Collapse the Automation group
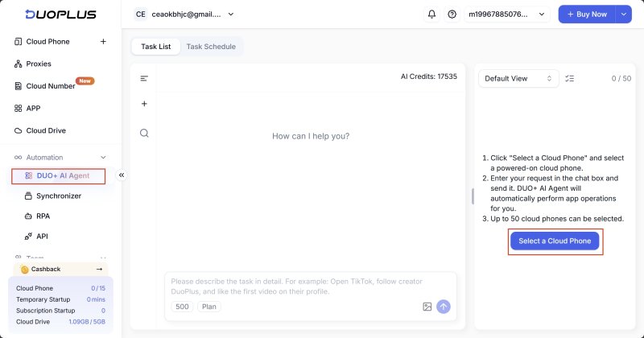This screenshot has width=644, height=338. 103,157
